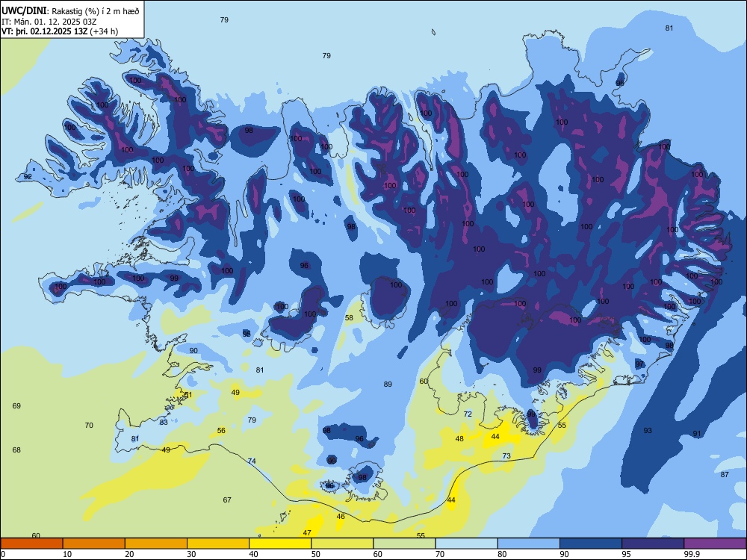Click the humidity value 93 over the sea
Screen dimensions: 747x560
(x=648, y=431)
